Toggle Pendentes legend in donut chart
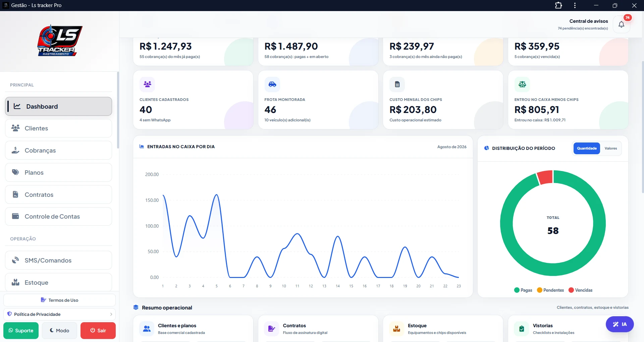This screenshot has height=342, width=644. point(550,290)
